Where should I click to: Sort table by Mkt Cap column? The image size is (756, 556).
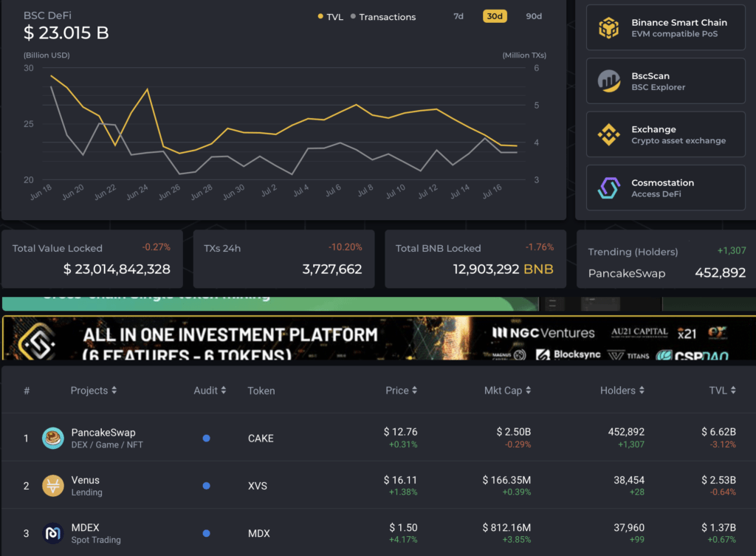click(x=507, y=391)
